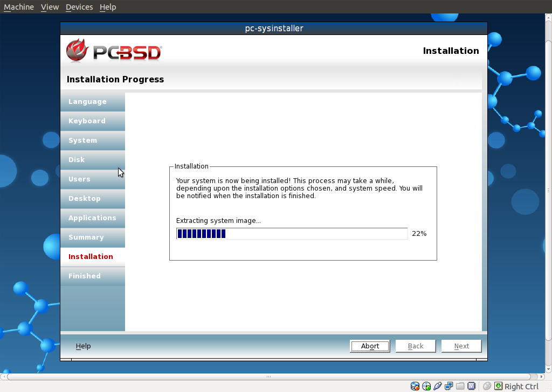The image size is (552, 392).
Task: Click the Back button
Action: click(416, 346)
